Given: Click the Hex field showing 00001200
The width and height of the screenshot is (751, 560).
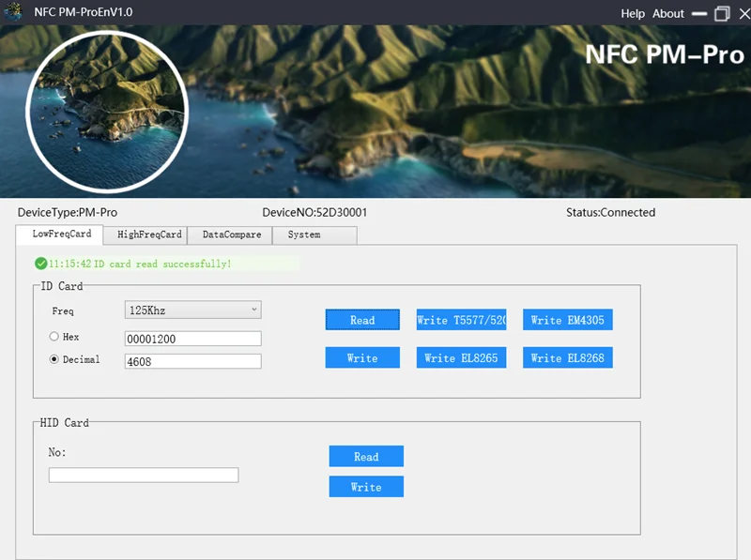Looking at the screenshot, I should [x=193, y=339].
